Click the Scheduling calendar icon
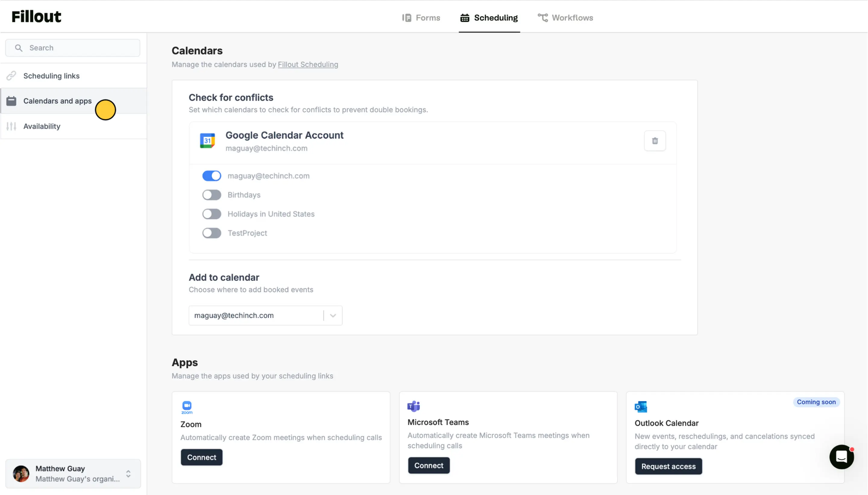The image size is (868, 495). coord(465,18)
